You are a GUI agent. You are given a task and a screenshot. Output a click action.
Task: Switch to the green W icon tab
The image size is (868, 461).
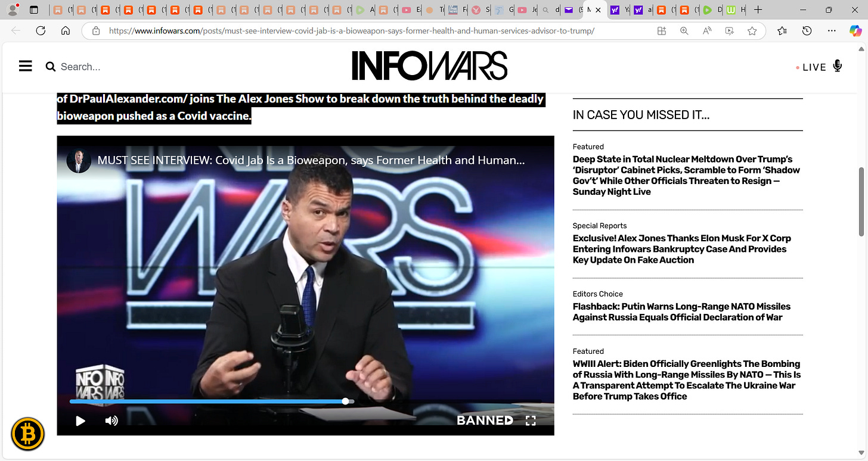[734, 10]
